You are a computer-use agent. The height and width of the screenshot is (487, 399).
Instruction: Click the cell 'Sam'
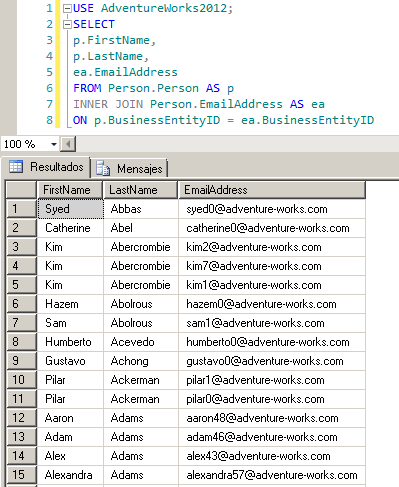coord(71,323)
